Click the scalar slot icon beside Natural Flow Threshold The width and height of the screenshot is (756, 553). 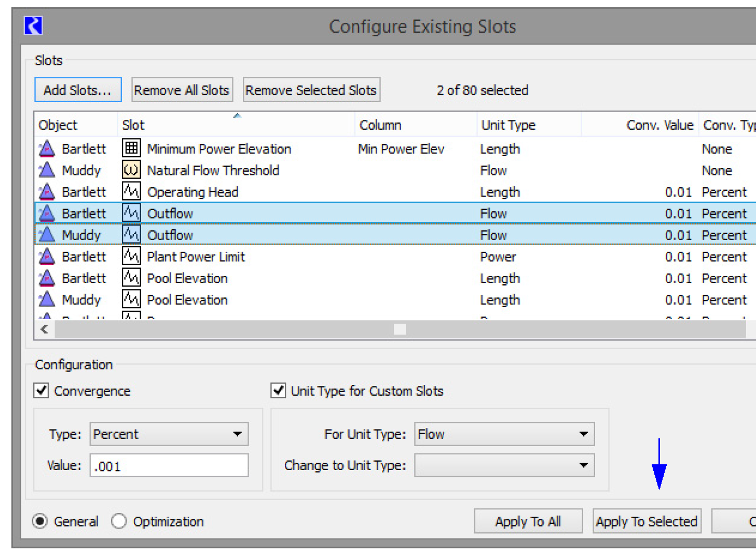click(x=131, y=170)
